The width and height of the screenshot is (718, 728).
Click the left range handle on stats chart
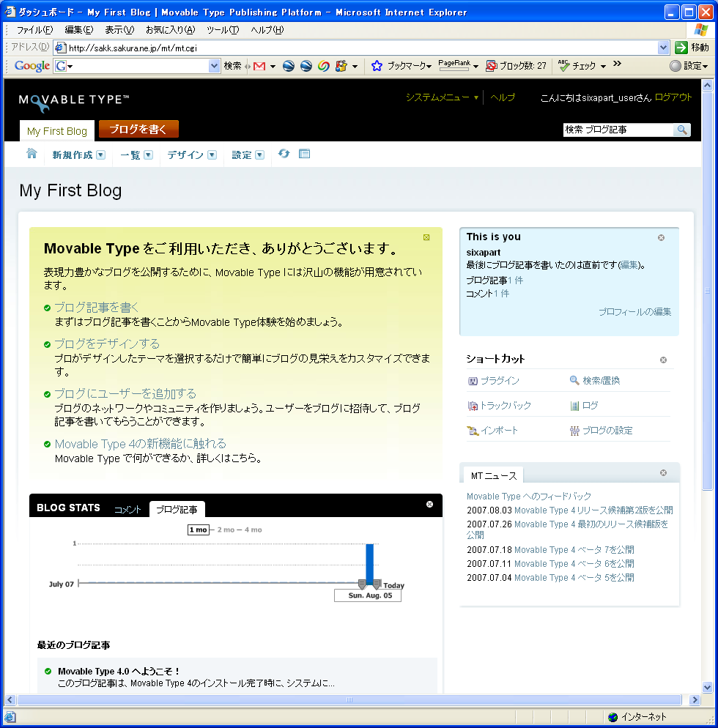point(362,584)
